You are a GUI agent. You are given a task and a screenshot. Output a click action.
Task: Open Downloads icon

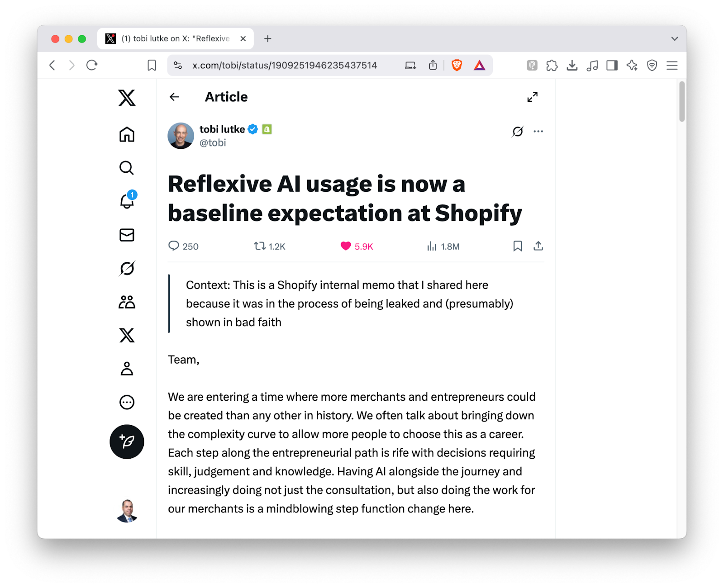tap(572, 65)
